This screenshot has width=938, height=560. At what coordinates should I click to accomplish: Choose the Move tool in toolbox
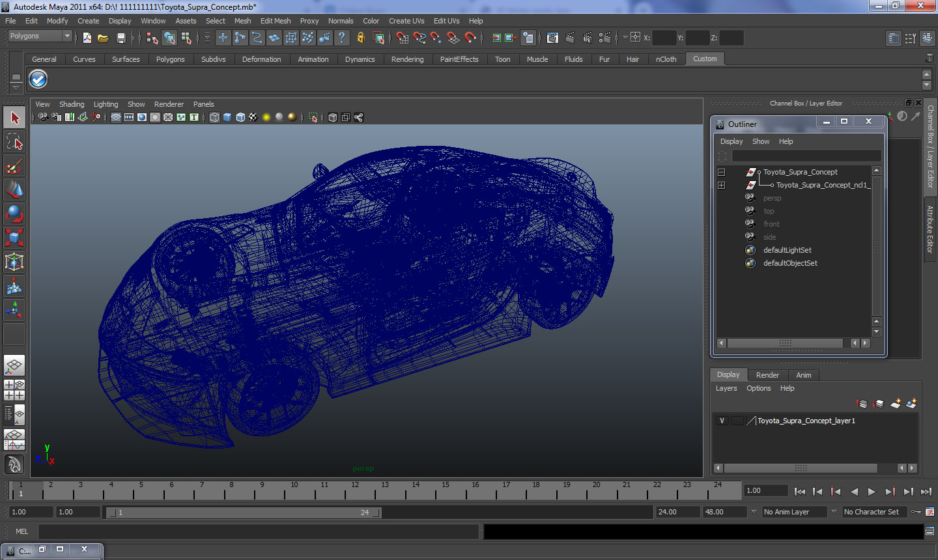pos(14,189)
